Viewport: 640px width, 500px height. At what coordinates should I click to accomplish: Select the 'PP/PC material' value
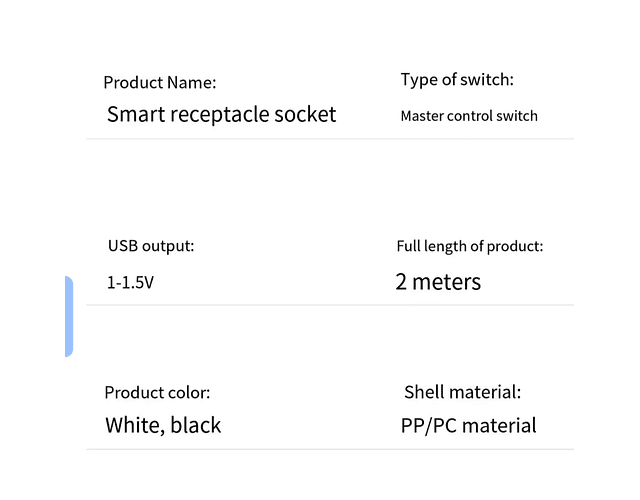(x=468, y=425)
